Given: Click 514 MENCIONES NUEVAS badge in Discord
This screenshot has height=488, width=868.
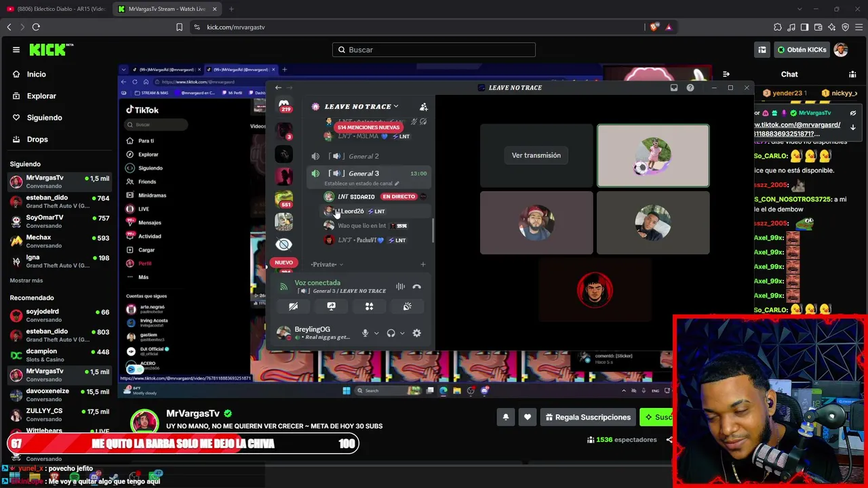Looking at the screenshot, I should pos(369,127).
